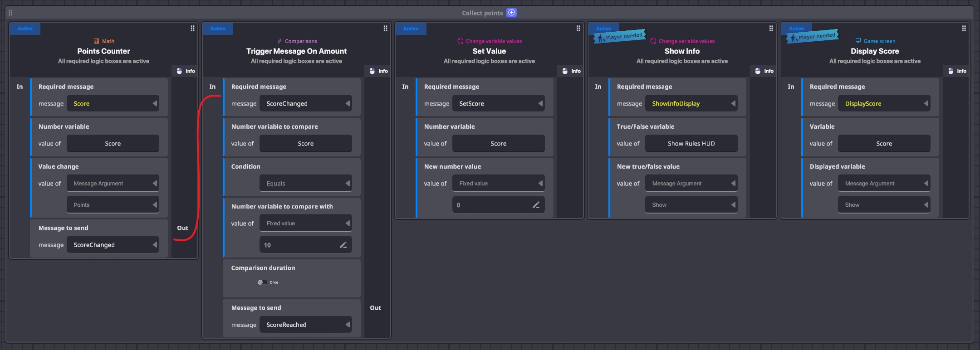This screenshot has height=350, width=980.
Task: Click the Show Rules HUD variable field
Action: click(x=691, y=144)
